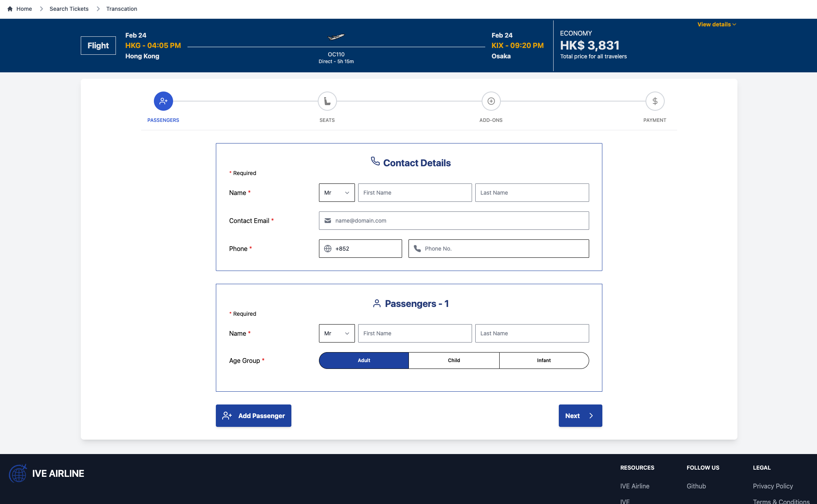Open title dropdown in Contact Details

point(337,193)
